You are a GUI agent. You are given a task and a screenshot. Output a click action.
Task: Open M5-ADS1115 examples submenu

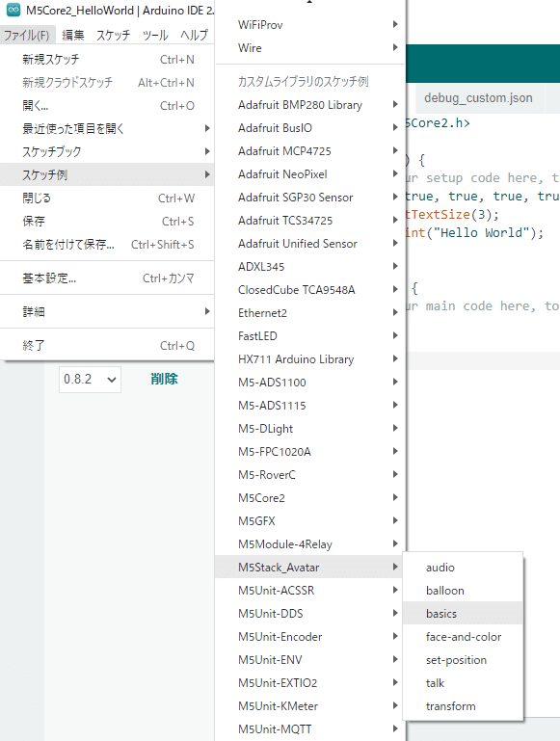310,406
